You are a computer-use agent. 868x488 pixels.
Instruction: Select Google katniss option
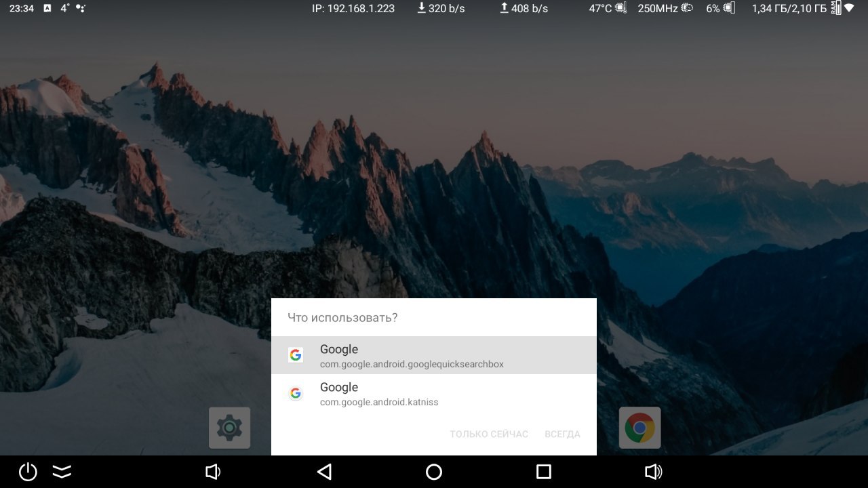434,393
